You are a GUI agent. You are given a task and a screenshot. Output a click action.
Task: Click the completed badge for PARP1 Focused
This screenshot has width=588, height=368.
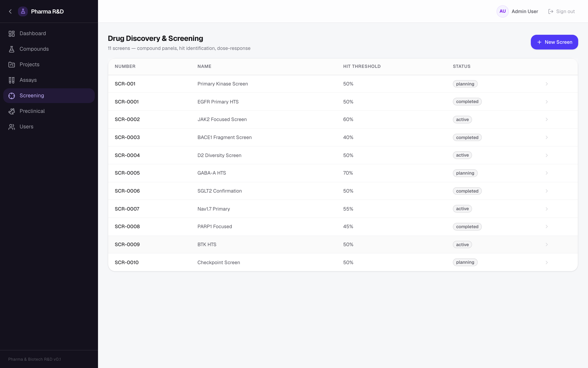tap(467, 227)
